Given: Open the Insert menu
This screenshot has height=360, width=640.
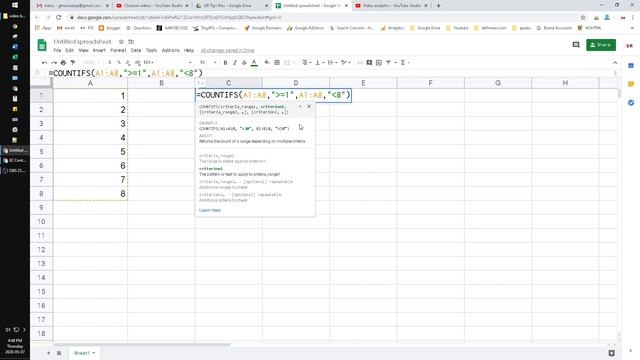Looking at the screenshot, I should tap(99, 50).
